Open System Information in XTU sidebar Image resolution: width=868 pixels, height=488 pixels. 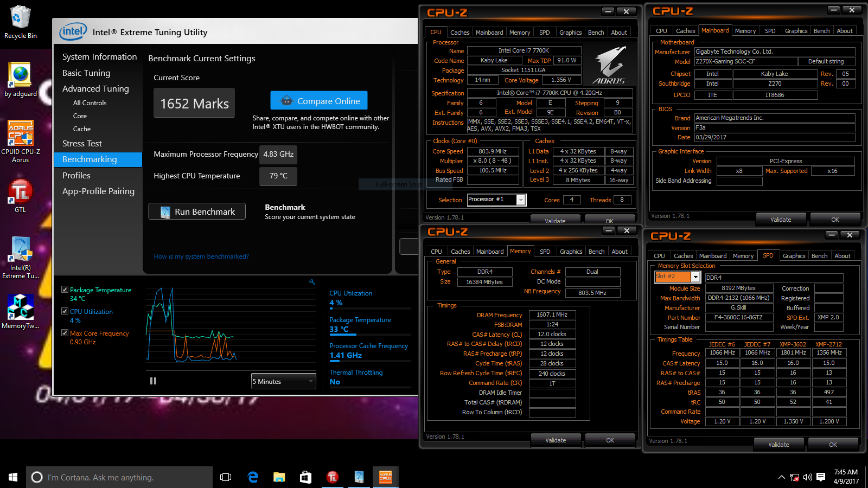[99, 57]
